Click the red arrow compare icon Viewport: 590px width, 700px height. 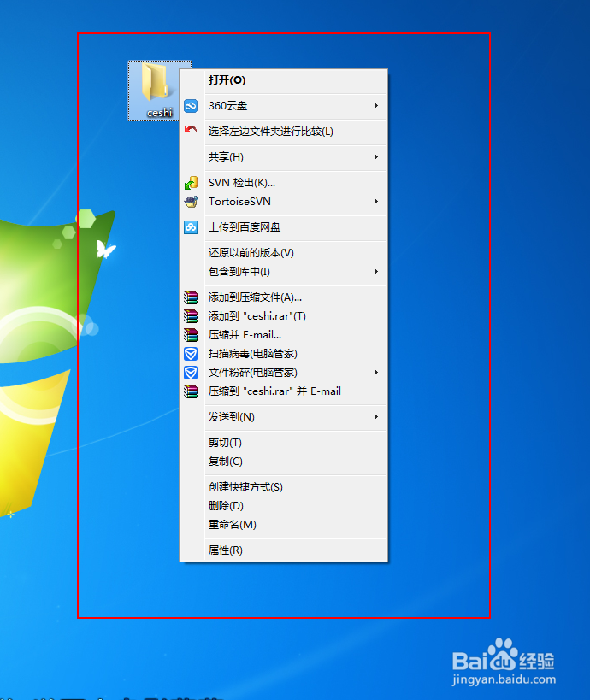[191, 131]
